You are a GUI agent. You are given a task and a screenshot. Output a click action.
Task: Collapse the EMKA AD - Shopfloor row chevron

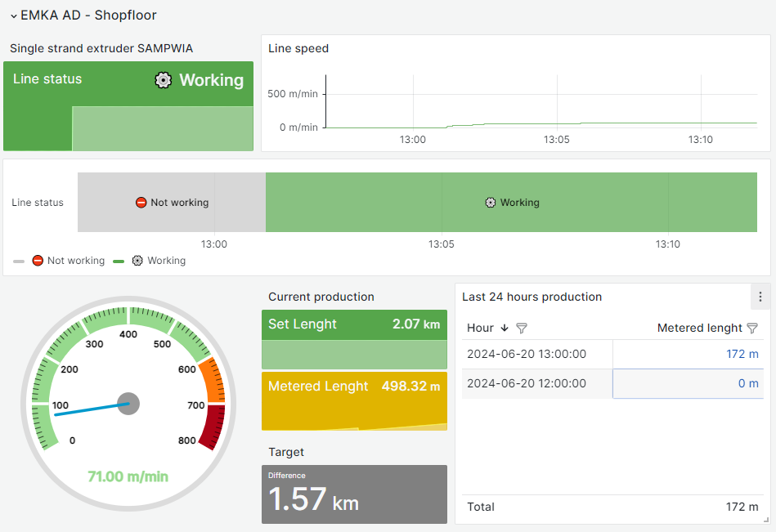click(x=13, y=16)
